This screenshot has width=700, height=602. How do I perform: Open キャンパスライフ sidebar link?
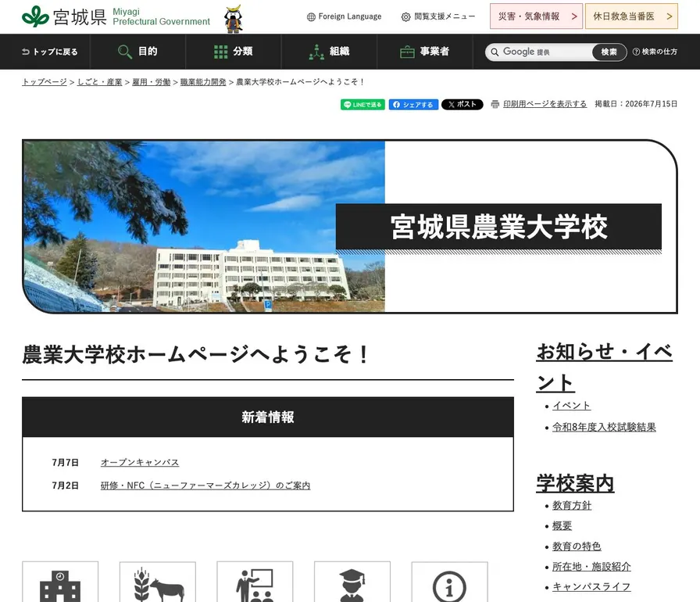click(591, 587)
